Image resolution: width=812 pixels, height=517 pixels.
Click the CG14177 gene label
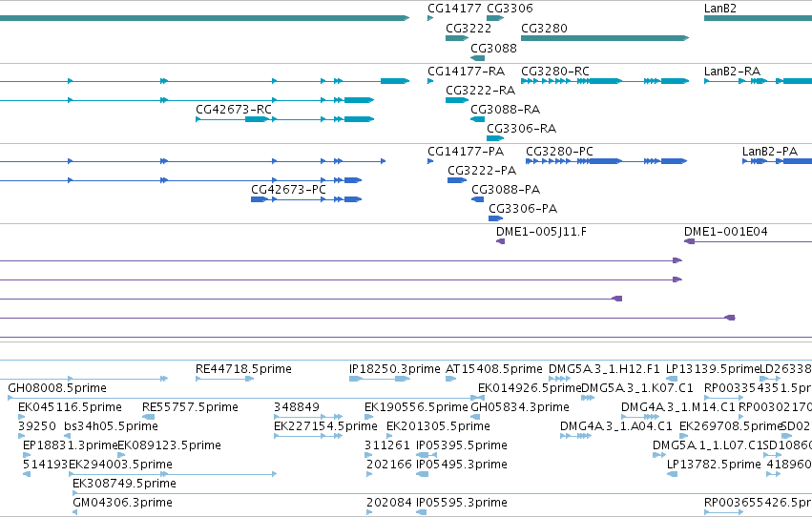coord(454,9)
